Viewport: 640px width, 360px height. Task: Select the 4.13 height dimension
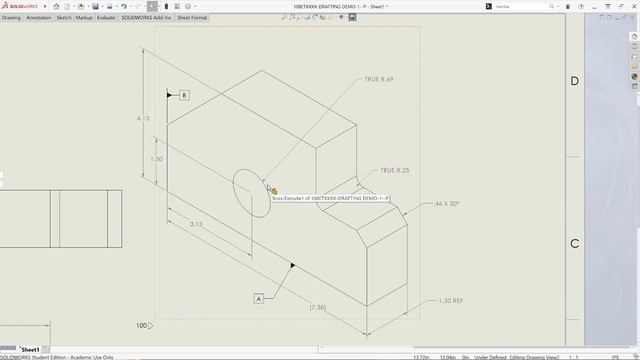(143, 118)
